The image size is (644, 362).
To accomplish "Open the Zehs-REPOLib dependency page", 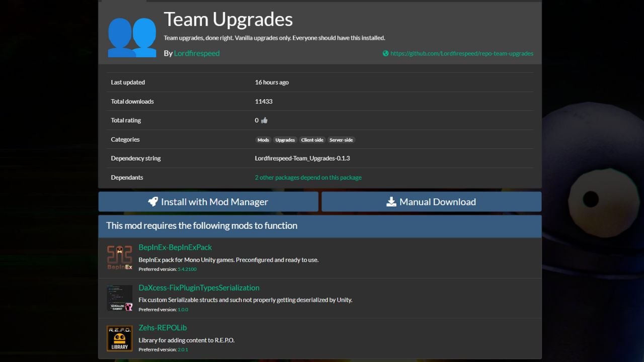I will [x=163, y=328].
